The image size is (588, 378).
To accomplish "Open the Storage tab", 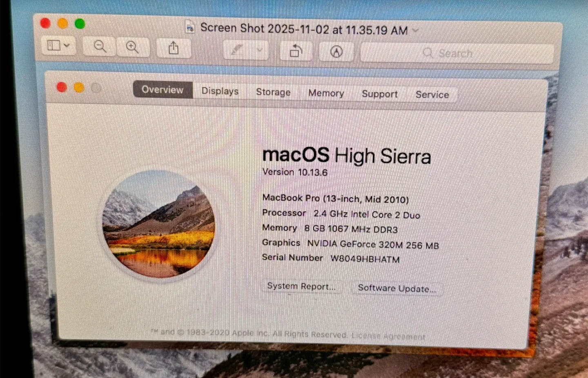I will [273, 92].
